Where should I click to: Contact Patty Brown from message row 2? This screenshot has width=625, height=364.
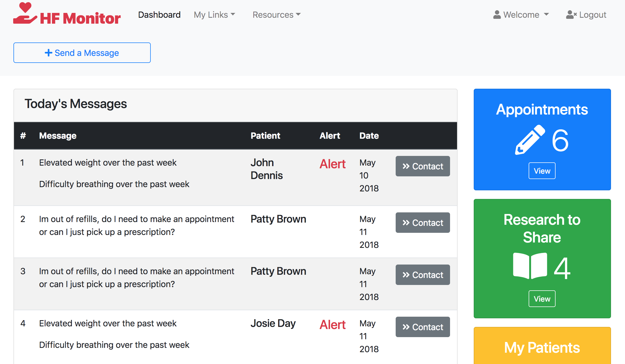423,223
